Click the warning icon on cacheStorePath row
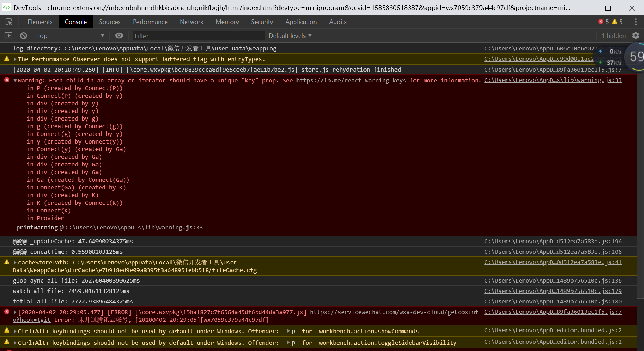This screenshot has height=351, width=644. (x=7, y=262)
